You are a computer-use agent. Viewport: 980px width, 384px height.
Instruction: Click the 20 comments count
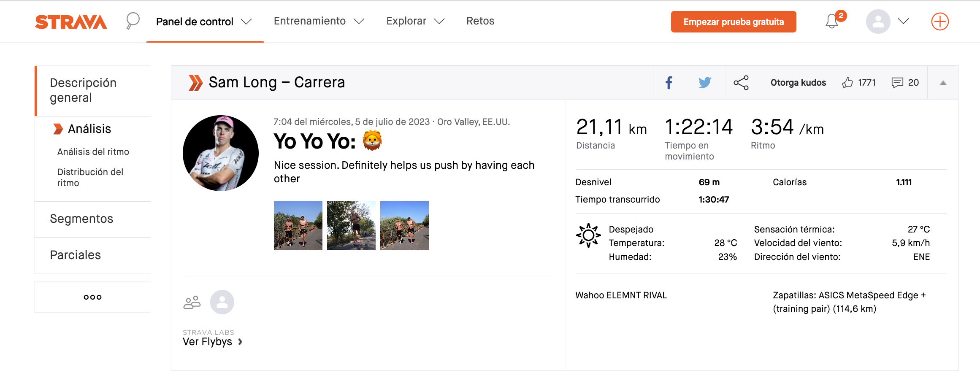pyautogui.click(x=913, y=83)
